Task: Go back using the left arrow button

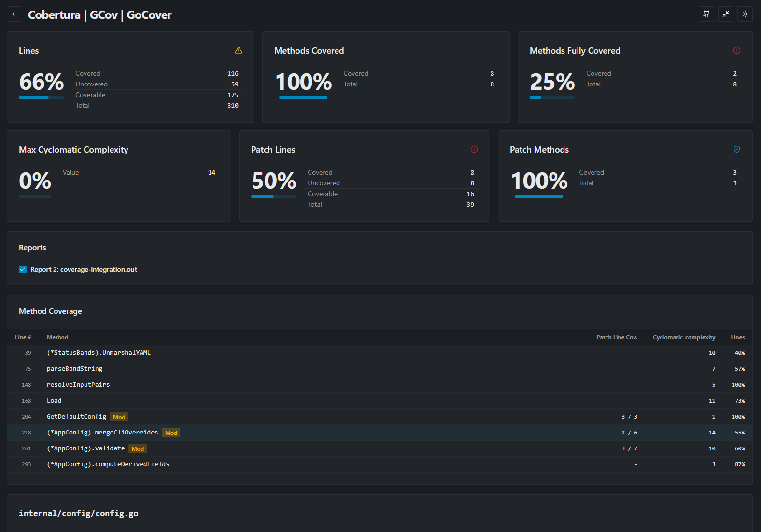Action: [14, 14]
